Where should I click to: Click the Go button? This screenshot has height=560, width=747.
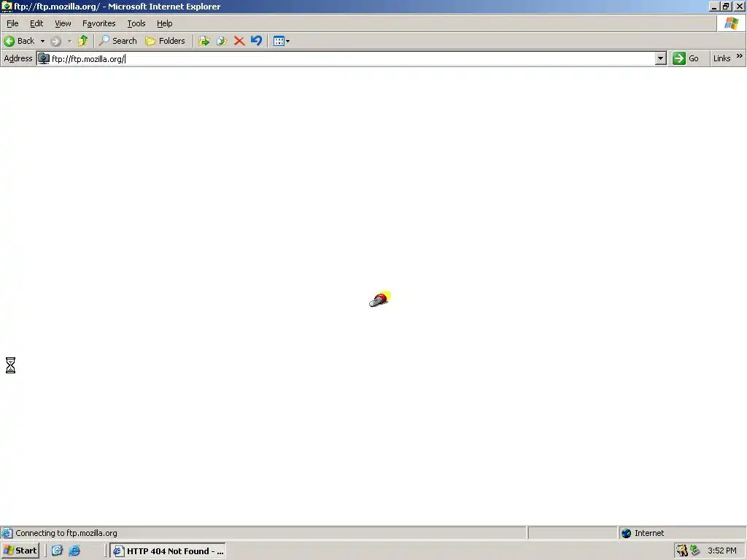pos(686,58)
